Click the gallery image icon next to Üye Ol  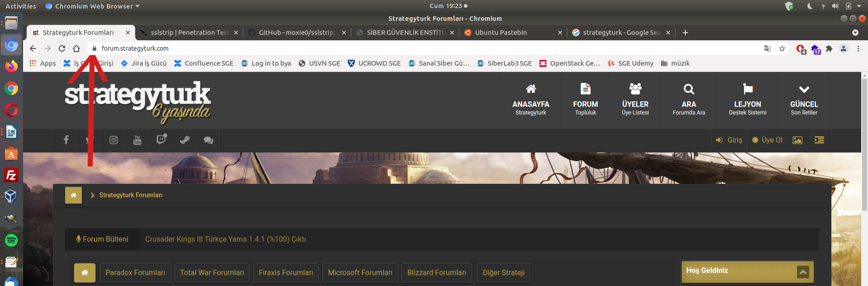point(797,140)
